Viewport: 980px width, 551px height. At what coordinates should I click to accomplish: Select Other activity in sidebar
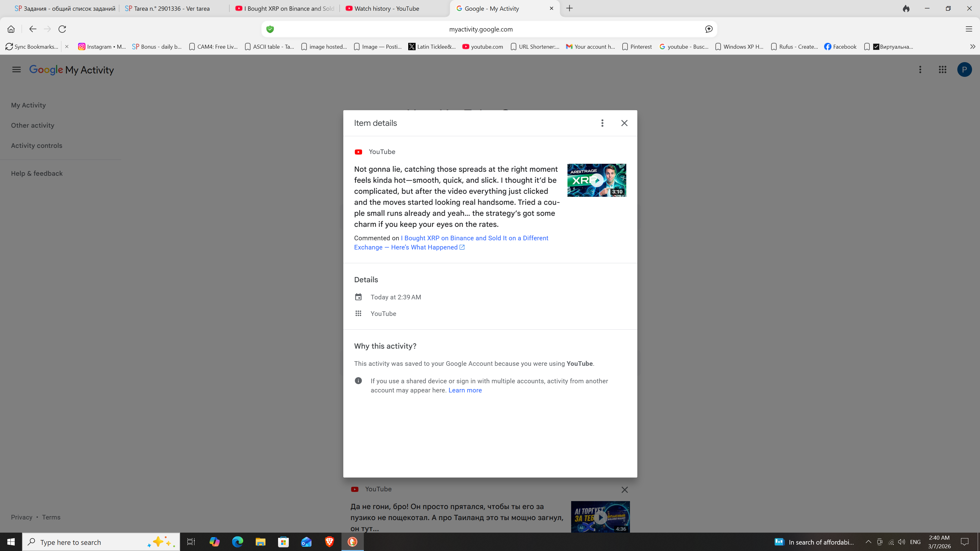tap(32, 126)
